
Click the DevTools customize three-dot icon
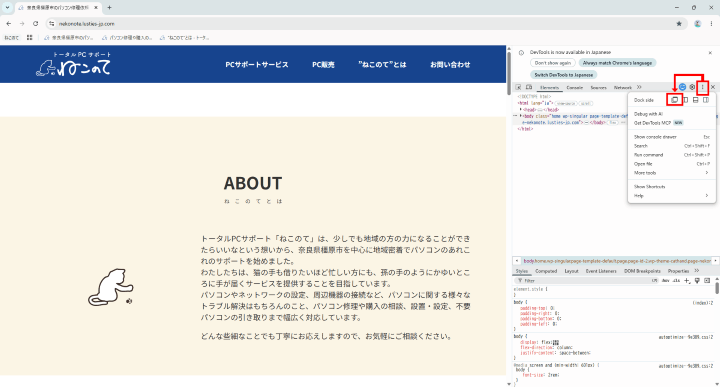[x=703, y=87]
